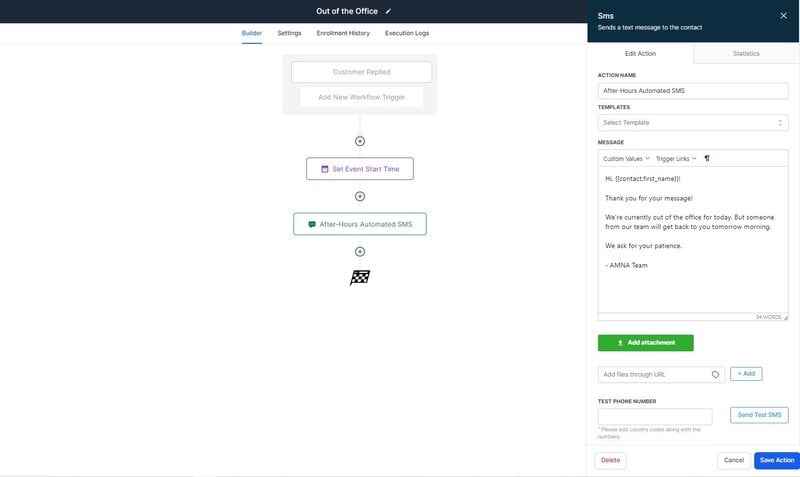Click the 'Thank you for your message!' line

pos(649,198)
